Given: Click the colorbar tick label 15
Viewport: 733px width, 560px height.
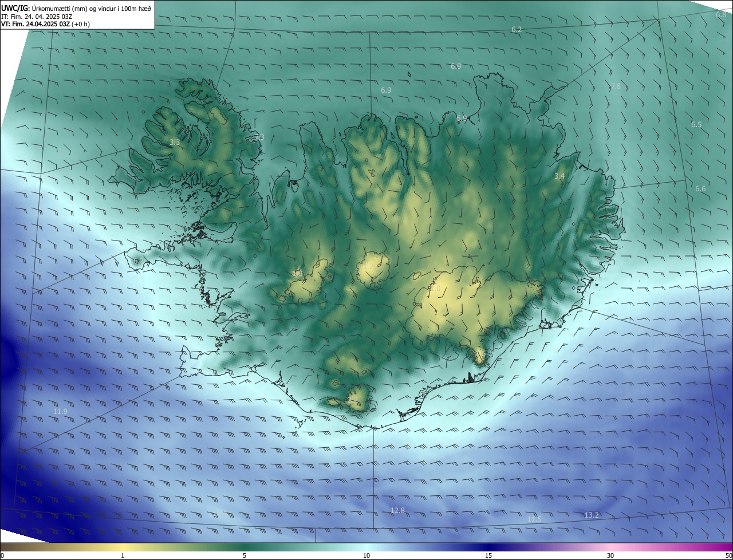Looking at the screenshot, I should 488,555.
